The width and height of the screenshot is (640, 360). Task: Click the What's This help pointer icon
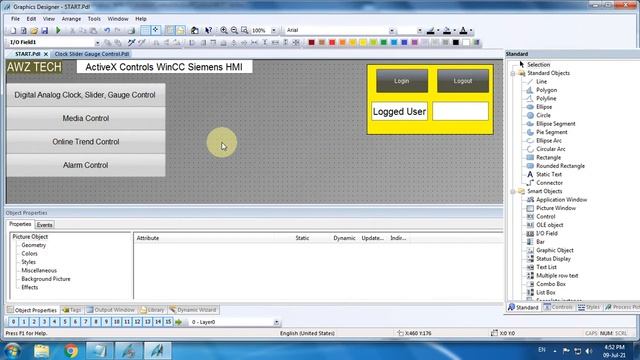tap(209, 30)
